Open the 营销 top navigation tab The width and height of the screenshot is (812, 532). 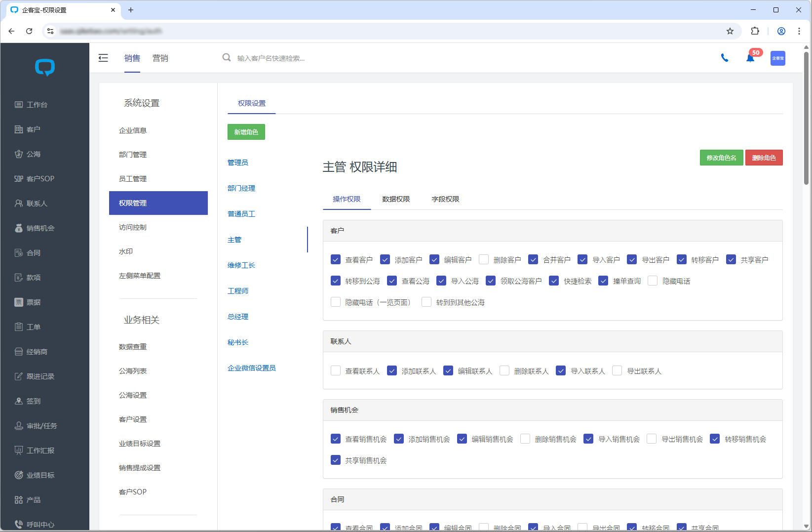[160, 58]
